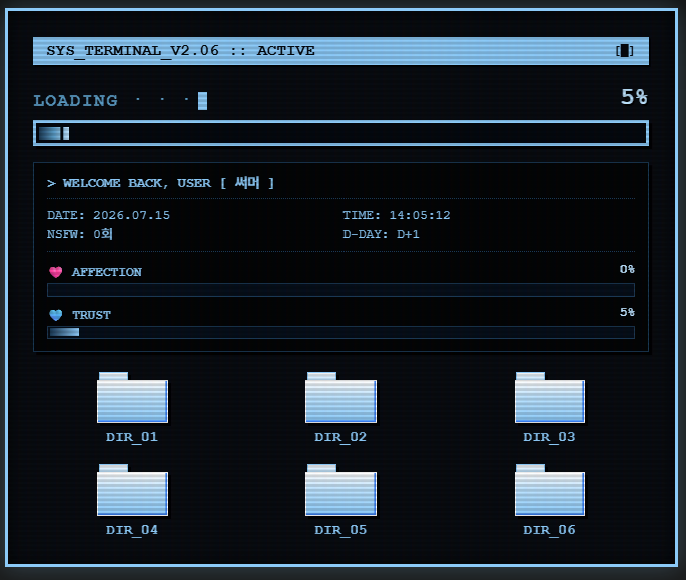Open the DIR_02 folder icon

341,397
